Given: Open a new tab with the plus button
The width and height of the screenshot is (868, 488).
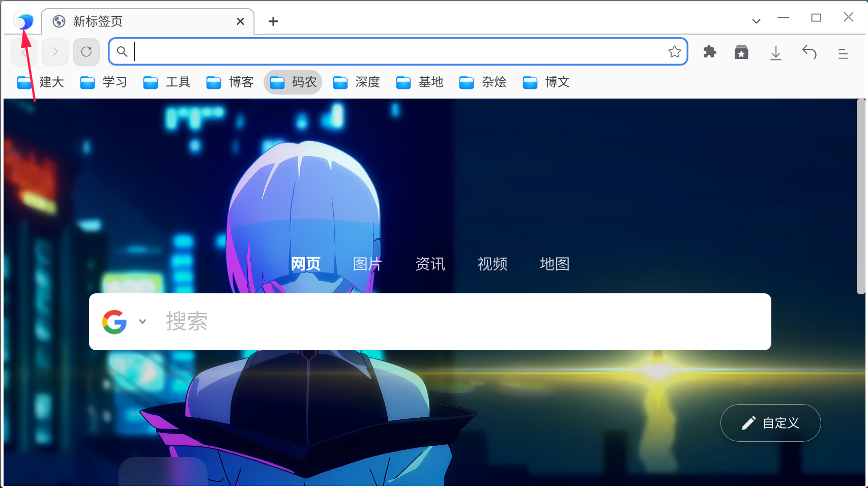Looking at the screenshot, I should [273, 21].
